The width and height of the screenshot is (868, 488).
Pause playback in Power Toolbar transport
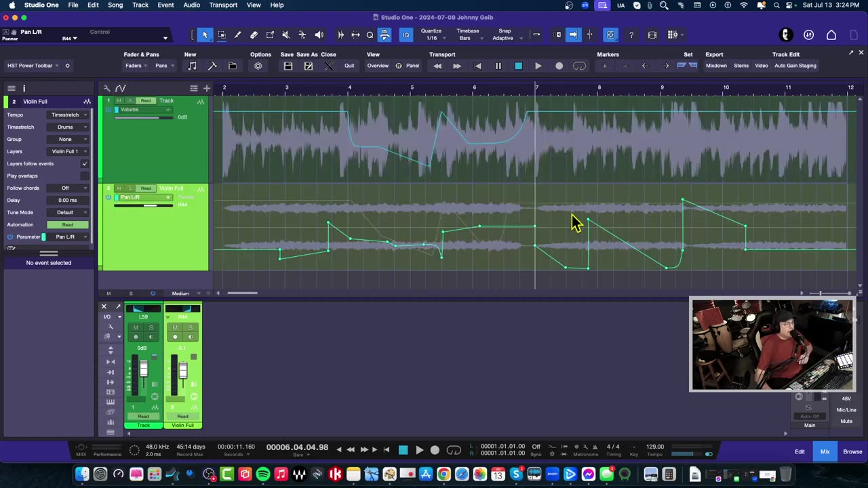tap(498, 66)
